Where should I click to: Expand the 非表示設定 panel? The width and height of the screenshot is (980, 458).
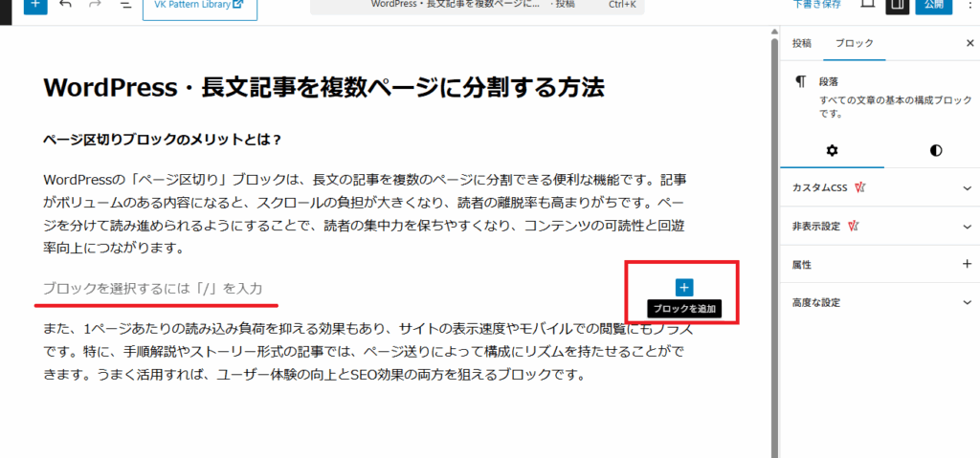(x=880, y=227)
